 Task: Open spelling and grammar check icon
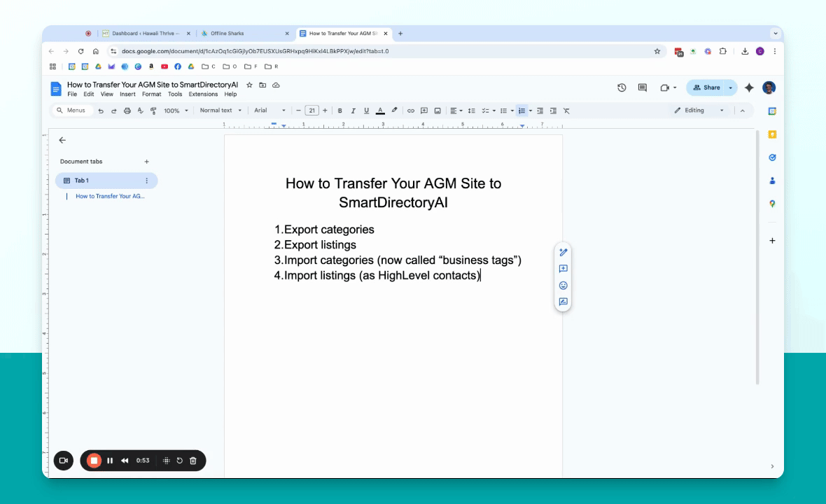pyautogui.click(x=140, y=111)
